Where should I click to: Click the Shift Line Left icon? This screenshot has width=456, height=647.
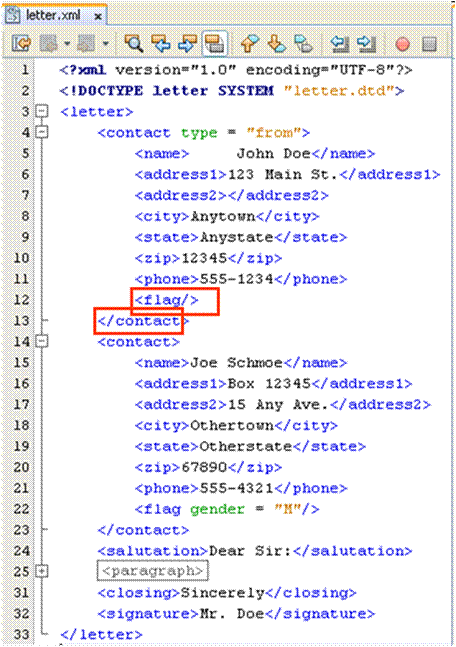340,43
